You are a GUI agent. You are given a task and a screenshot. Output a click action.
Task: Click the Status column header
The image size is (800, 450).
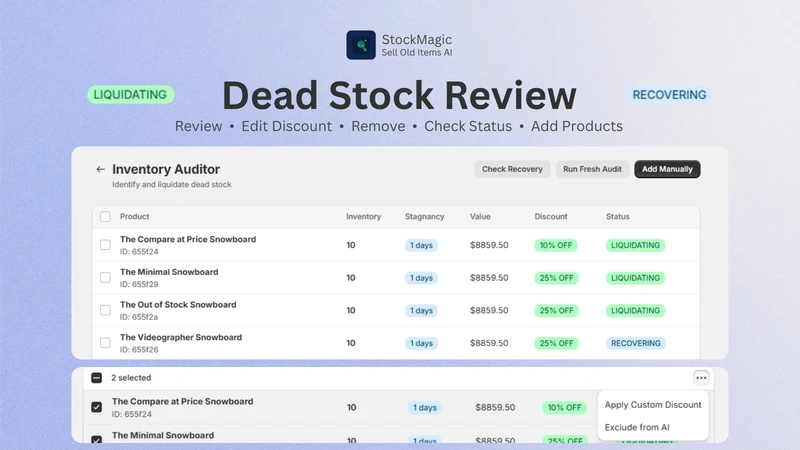click(617, 216)
